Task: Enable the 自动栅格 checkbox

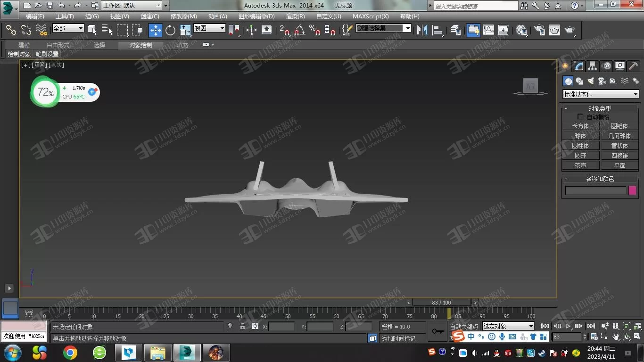Action: 580,116
